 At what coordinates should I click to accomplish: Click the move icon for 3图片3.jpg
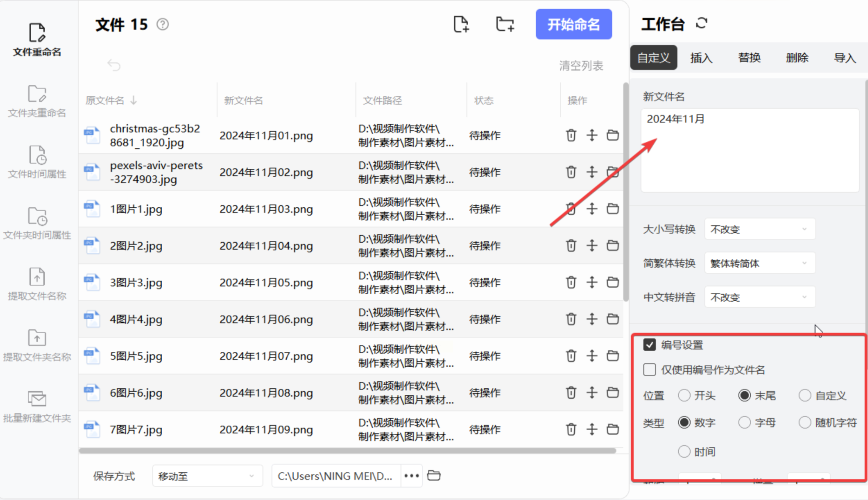click(592, 282)
